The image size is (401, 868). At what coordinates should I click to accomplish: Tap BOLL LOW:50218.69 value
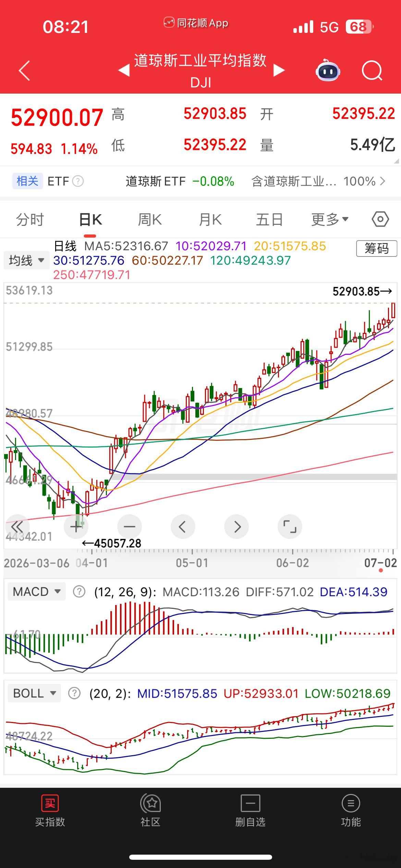[x=348, y=694]
